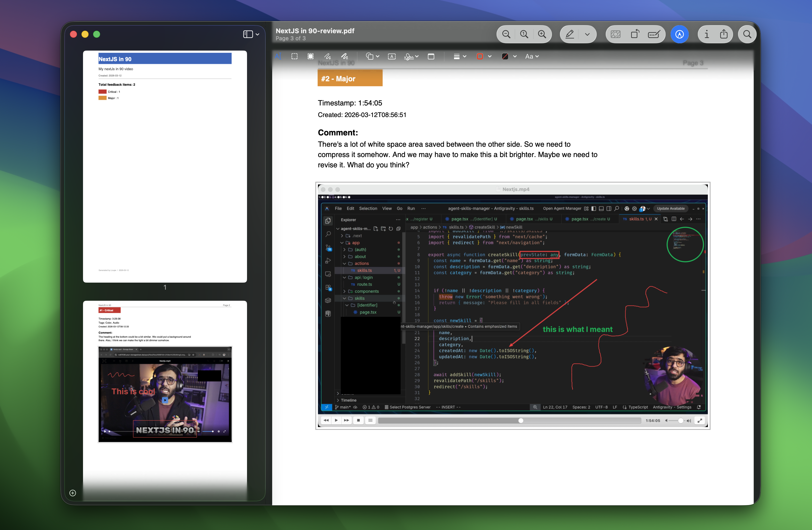Expand the Fill Color dropdown chevron
Screen dimensions: 812x530
[515, 56]
